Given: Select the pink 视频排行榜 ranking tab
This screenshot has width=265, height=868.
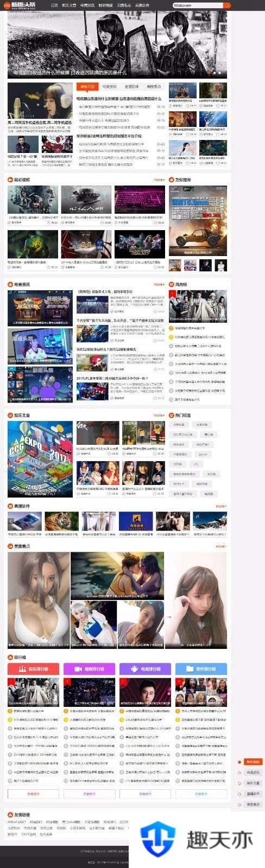Looking at the screenshot, I should point(89,669).
